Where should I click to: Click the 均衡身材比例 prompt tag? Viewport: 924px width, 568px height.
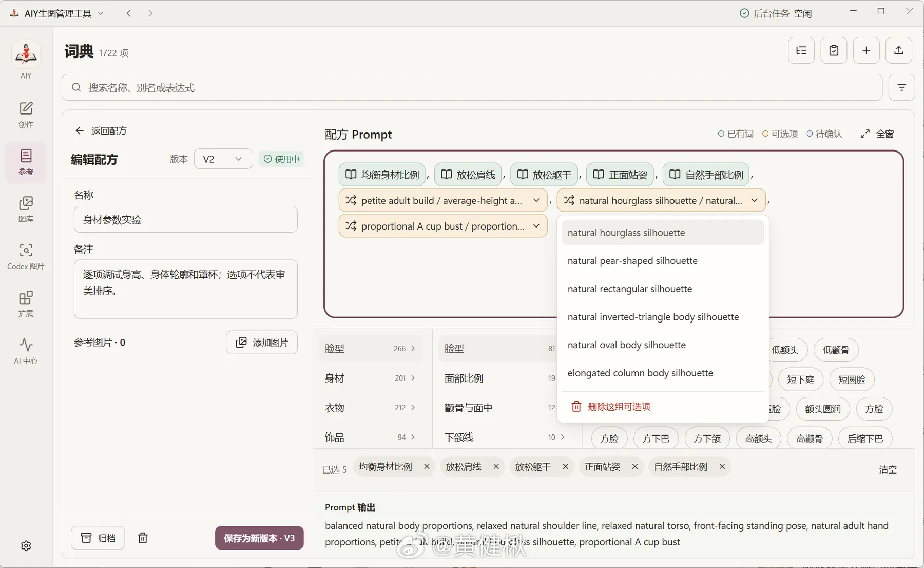382,175
